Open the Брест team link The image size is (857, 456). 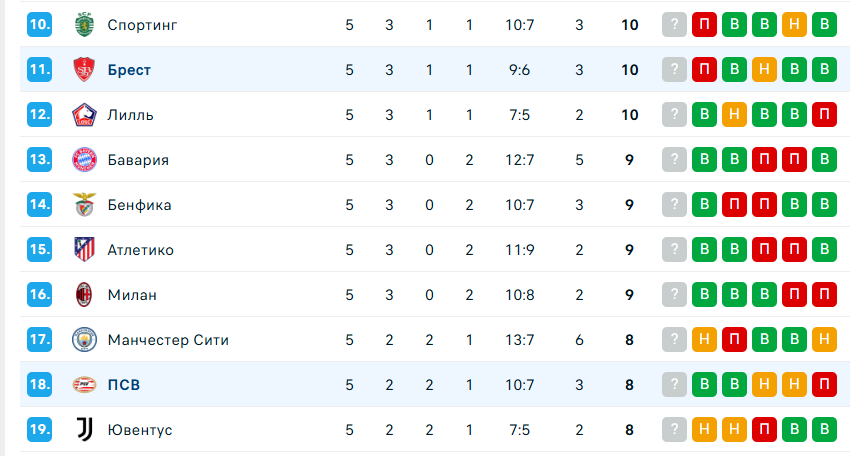tap(129, 70)
